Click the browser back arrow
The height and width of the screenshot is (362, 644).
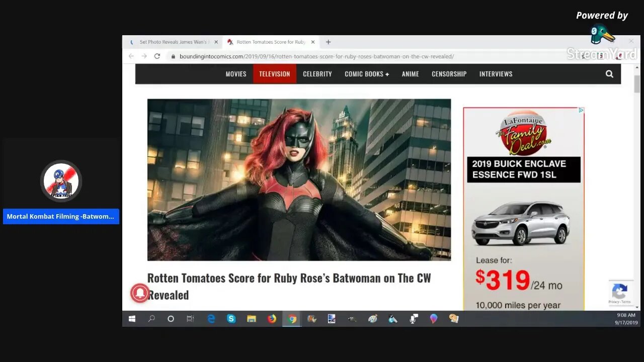pos(131,56)
